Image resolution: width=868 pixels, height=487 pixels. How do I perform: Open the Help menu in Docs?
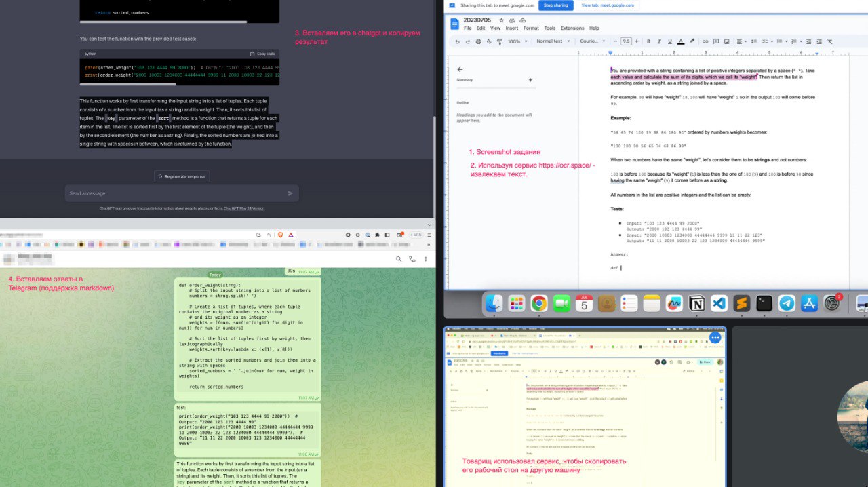pos(594,28)
